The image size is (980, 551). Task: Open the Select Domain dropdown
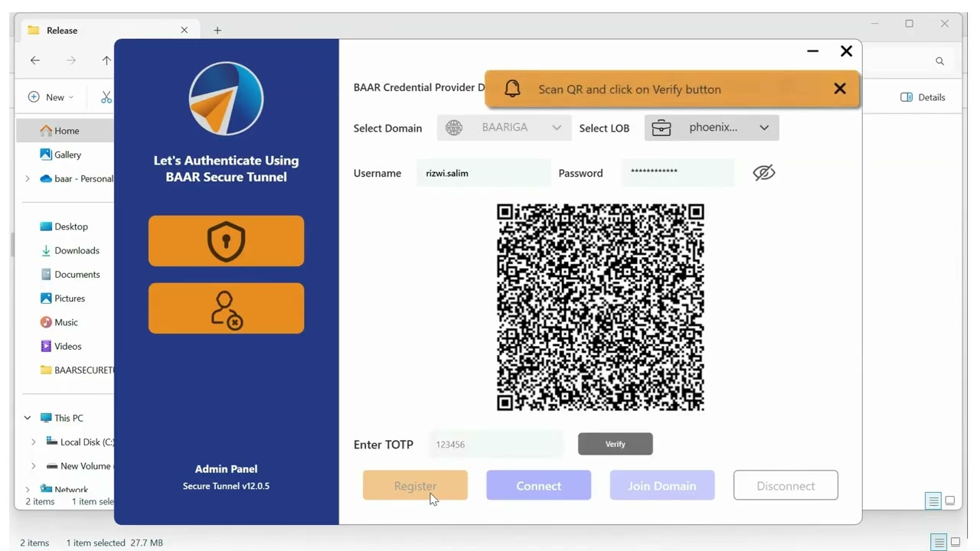click(504, 128)
